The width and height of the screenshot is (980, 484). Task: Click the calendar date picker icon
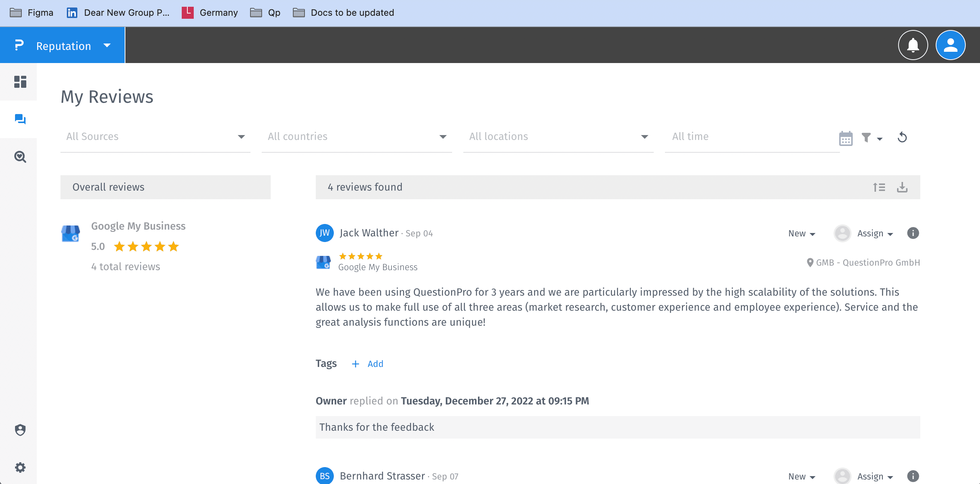(845, 138)
